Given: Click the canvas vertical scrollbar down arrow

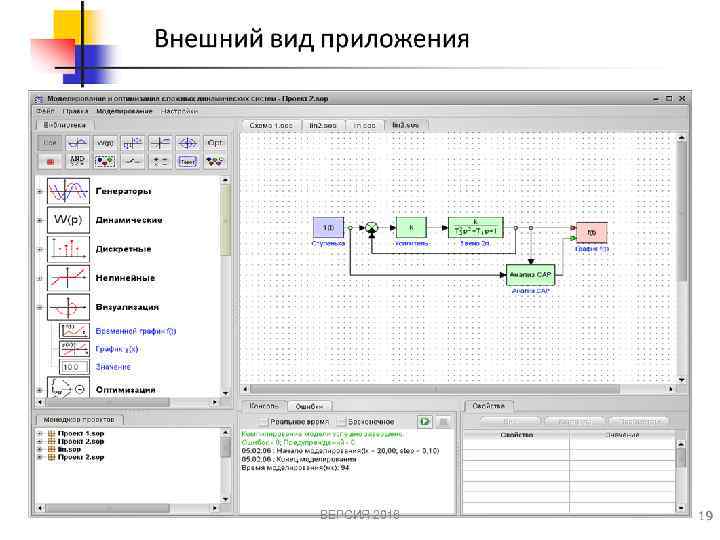Looking at the screenshot, I should [682, 379].
